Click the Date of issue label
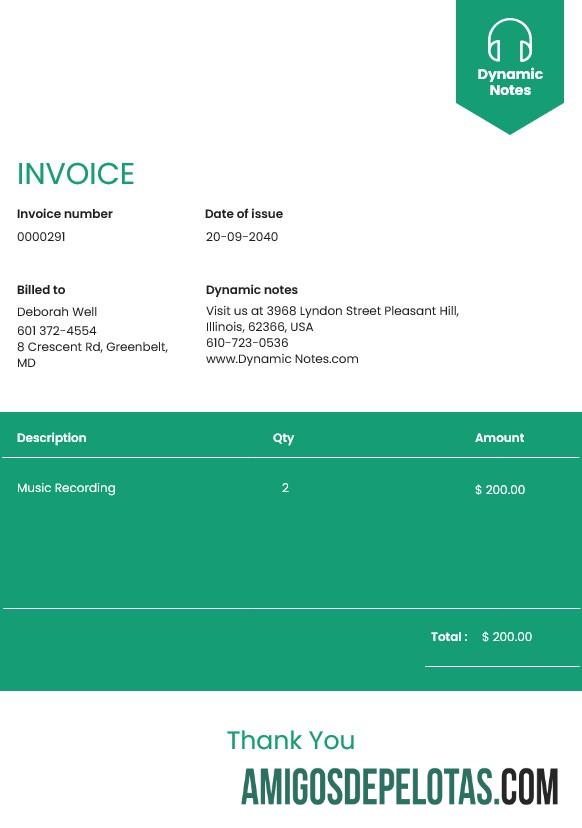The height and width of the screenshot is (828, 582). [x=244, y=214]
